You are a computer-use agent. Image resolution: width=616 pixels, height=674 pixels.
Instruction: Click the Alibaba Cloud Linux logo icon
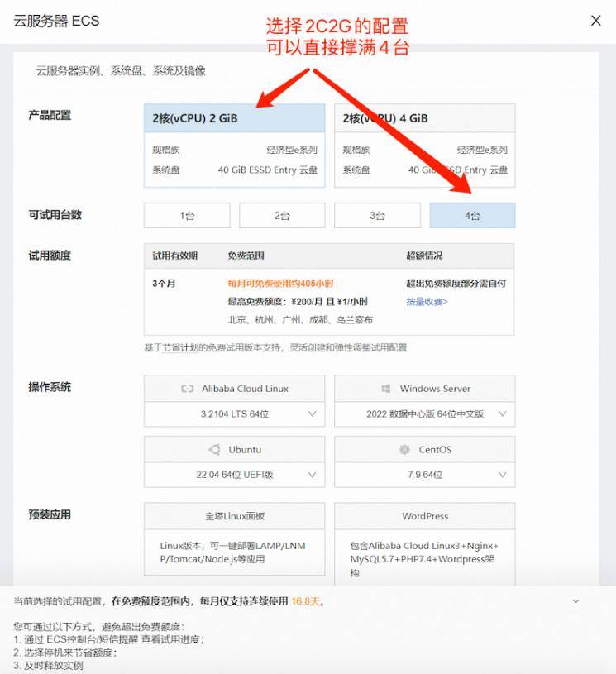(x=188, y=389)
